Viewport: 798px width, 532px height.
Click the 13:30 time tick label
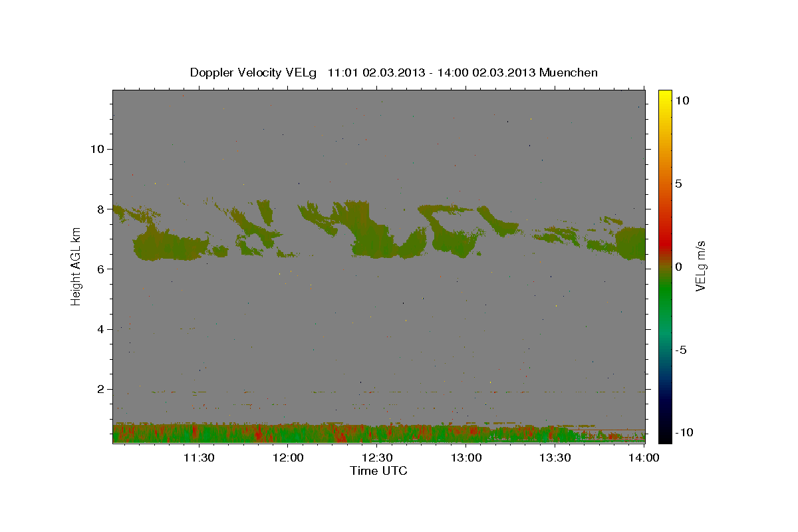[x=555, y=458]
